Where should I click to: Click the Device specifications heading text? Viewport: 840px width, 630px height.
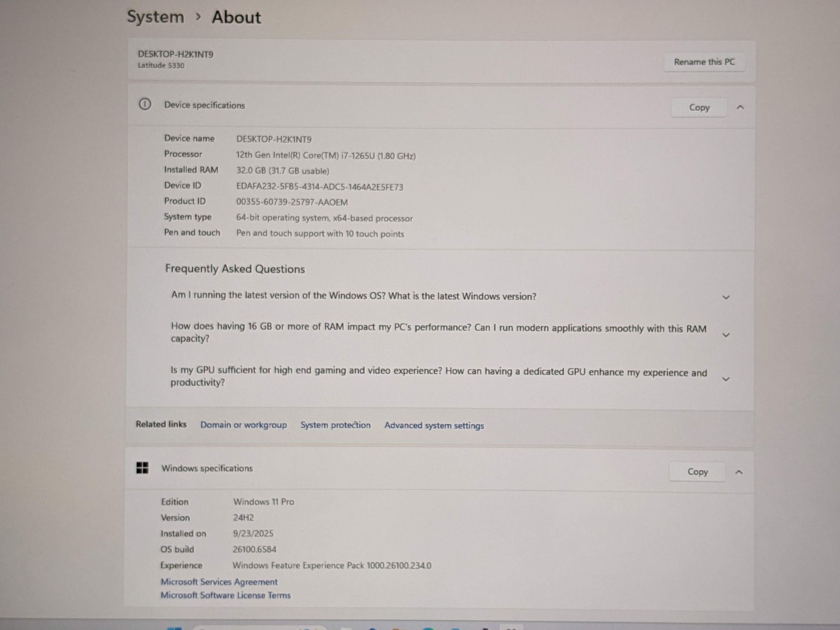[204, 105]
